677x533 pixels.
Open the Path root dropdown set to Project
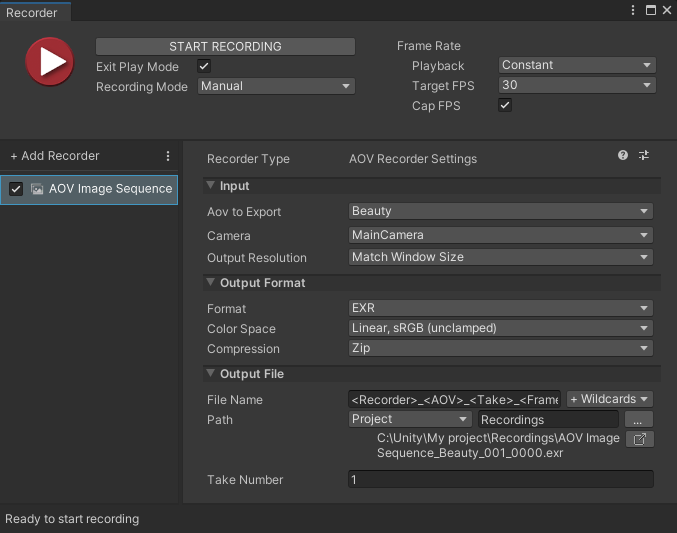(409, 419)
